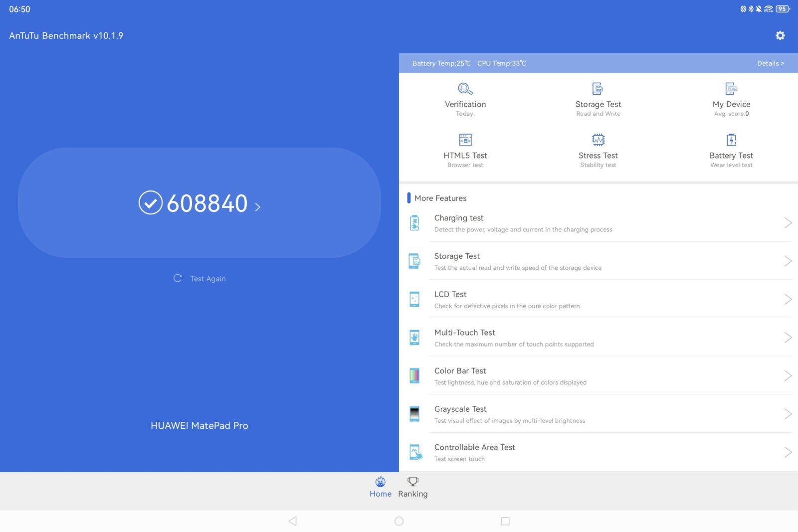Expand the Grayscale Test row chevron
The width and height of the screenshot is (798, 532).
(x=787, y=414)
